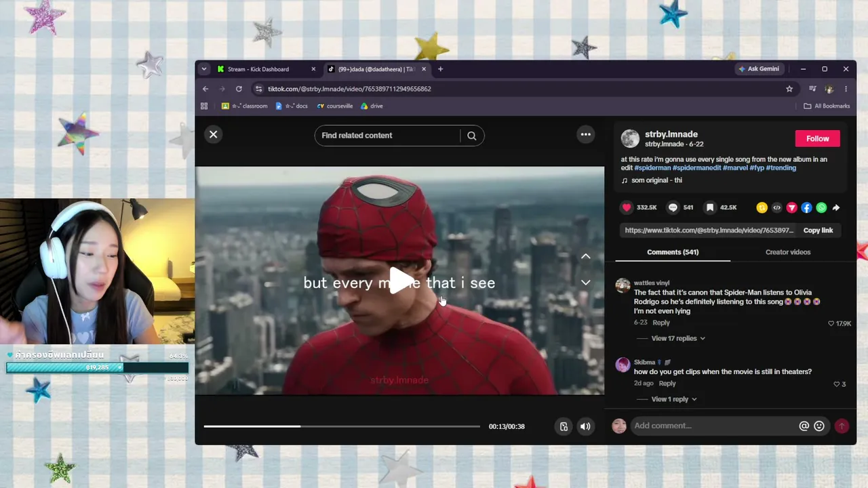Follow the strby.lmnade account
Screen dimensions: 868x488
coord(817,138)
